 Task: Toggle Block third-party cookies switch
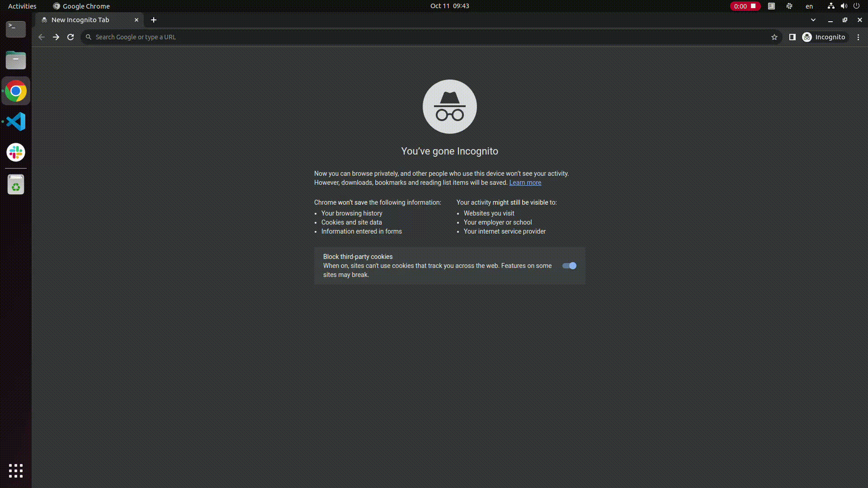pos(570,266)
